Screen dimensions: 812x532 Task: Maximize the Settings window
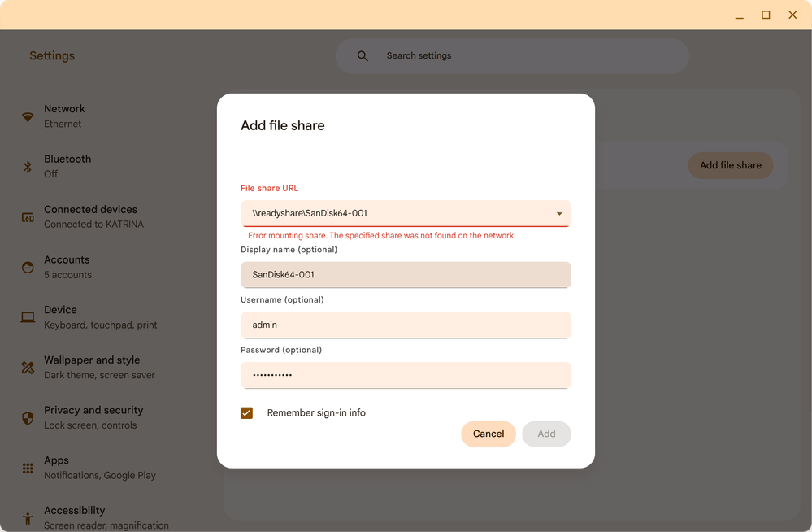pyautogui.click(x=766, y=15)
